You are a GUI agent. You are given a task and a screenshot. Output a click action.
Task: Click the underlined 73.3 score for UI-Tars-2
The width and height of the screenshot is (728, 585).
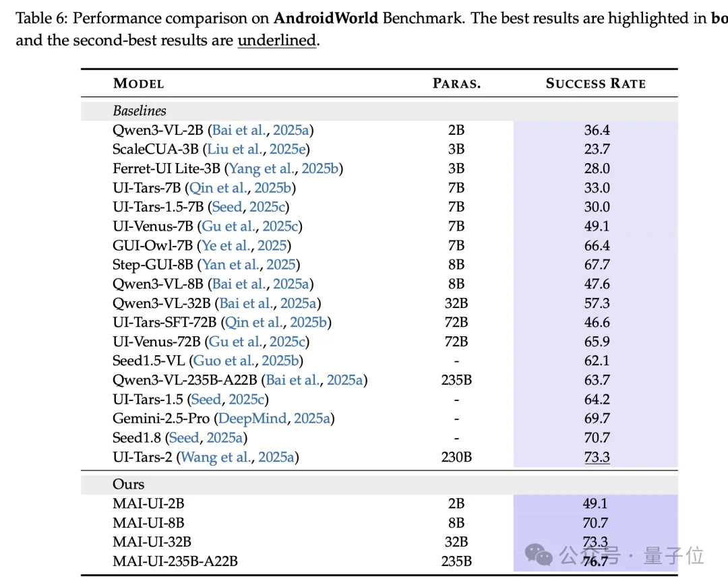[x=597, y=458]
